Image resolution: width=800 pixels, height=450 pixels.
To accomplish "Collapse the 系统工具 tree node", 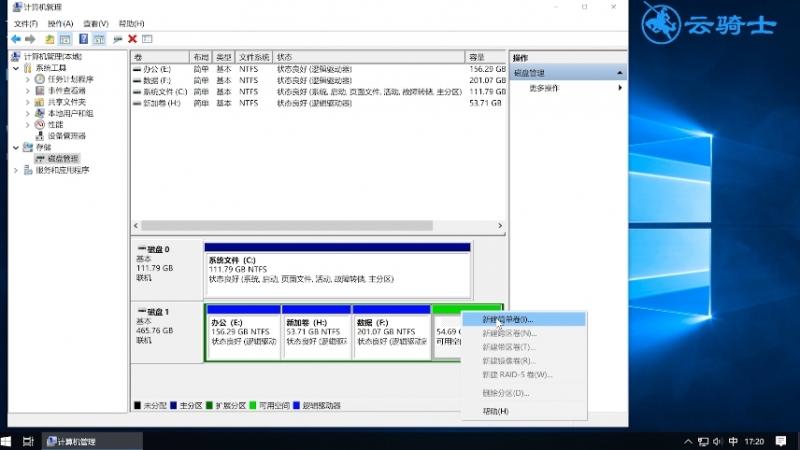I will (16, 68).
